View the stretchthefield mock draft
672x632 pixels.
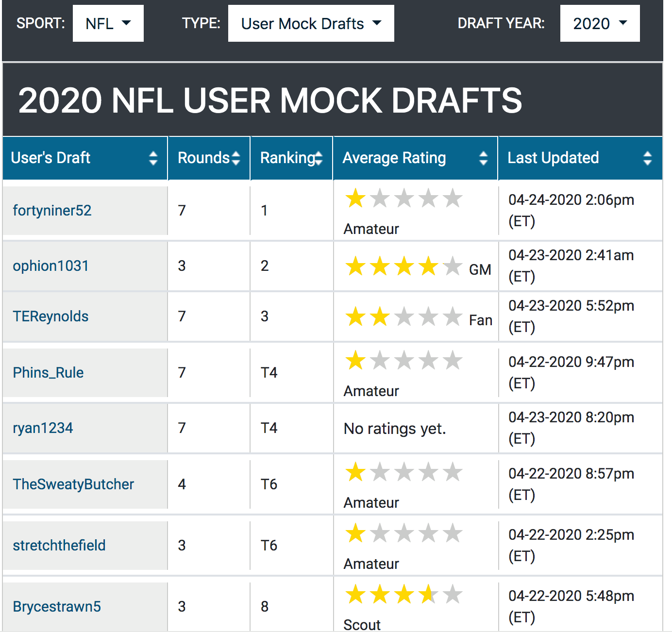point(59,545)
